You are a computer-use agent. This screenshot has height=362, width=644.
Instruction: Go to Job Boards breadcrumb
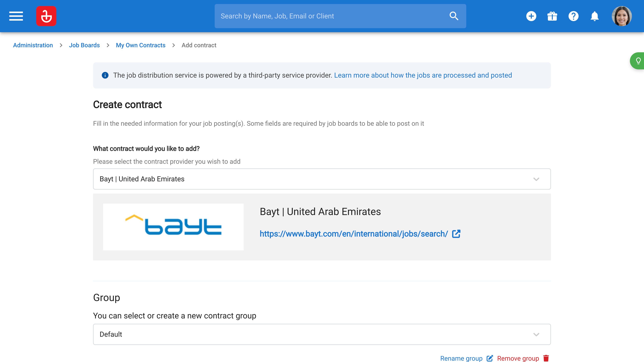coord(84,45)
